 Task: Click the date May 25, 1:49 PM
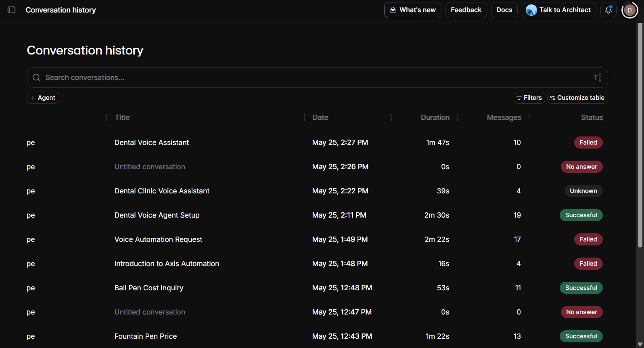tap(340, 239)
